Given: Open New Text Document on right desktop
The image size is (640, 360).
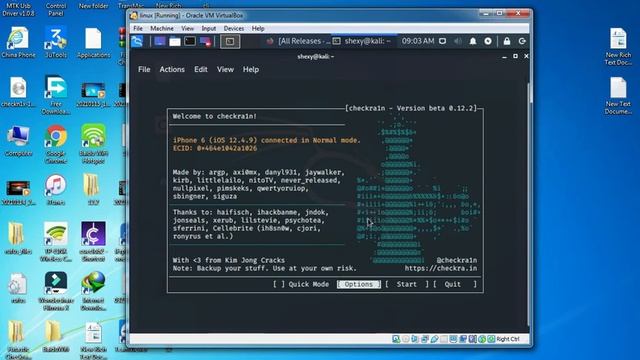Looking at the screenshot, I should (618, 96).
